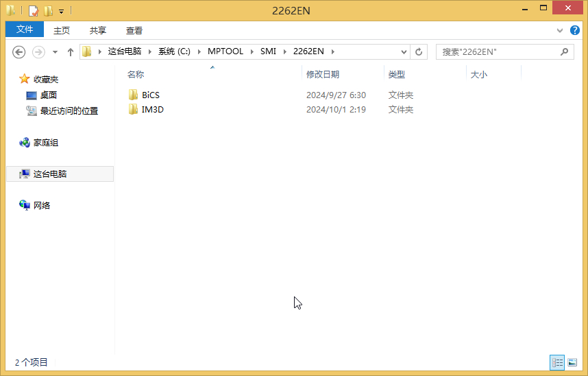Expand the ribbon using the chevron
Screen dimensions: 588x376
tap(560, 30)
